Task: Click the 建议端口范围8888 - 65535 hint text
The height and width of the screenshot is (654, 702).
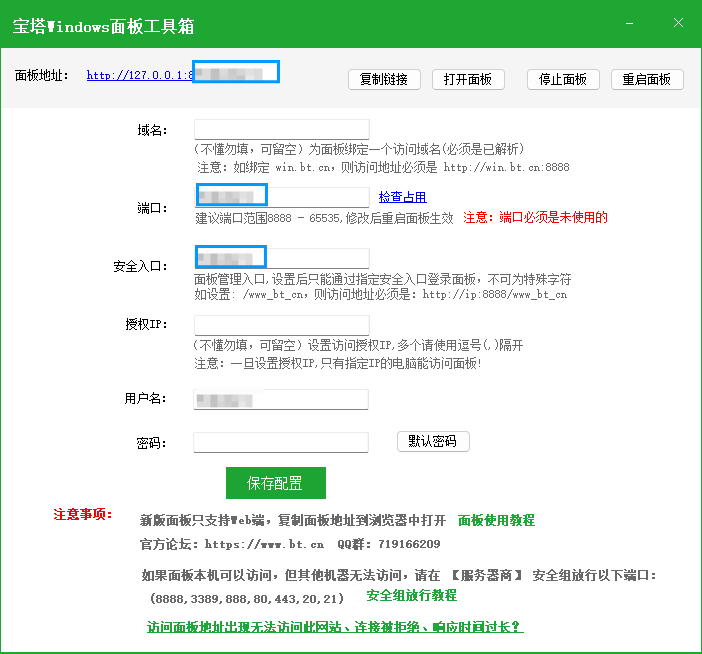Action: tap(324, 218)
